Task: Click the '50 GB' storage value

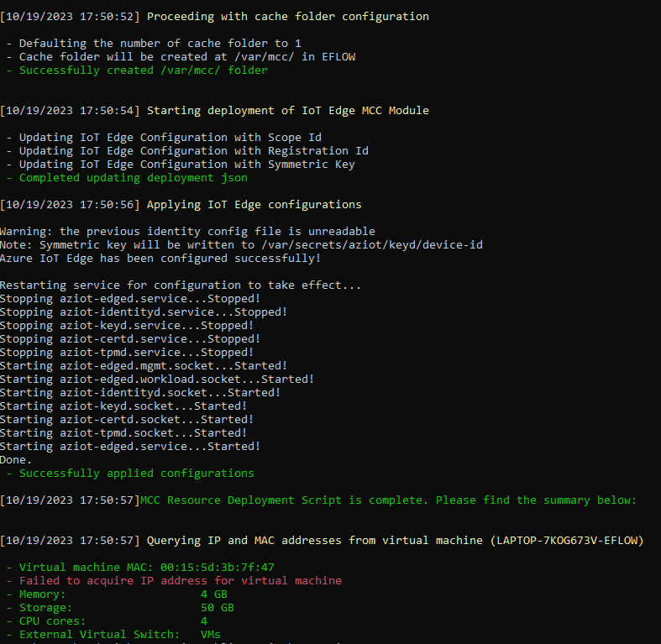Action: pyautogui.click(x=218, y=608)
